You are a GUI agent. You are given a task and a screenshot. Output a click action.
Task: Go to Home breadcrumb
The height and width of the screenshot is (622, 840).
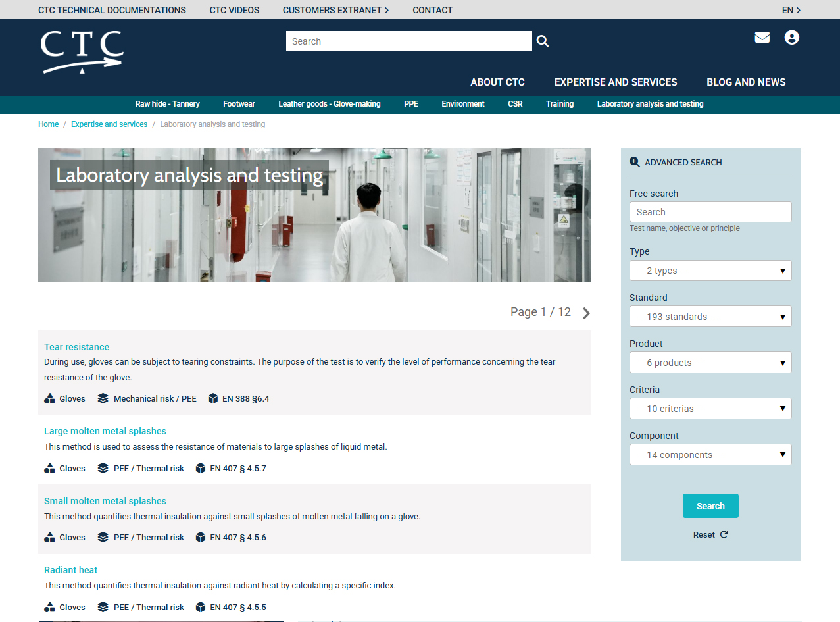pyautogui.click(x=48, y=124)
